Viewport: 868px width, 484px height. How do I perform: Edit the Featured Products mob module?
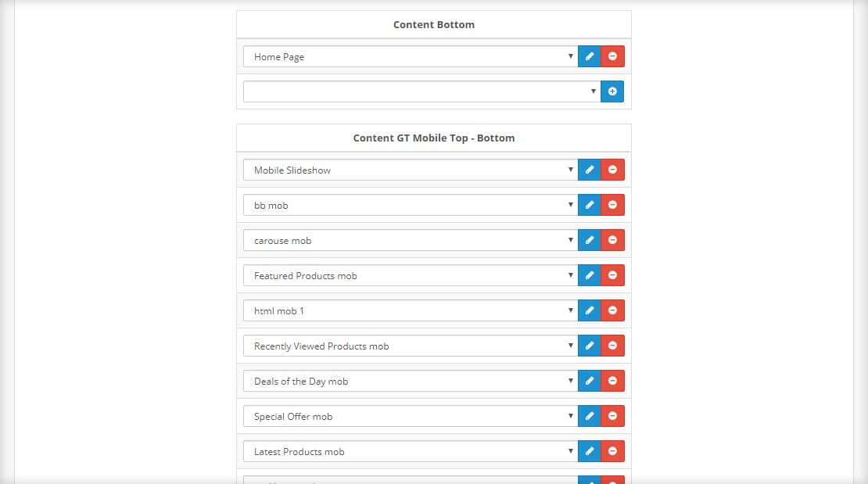pyautogui.click(x=590, y=275)
